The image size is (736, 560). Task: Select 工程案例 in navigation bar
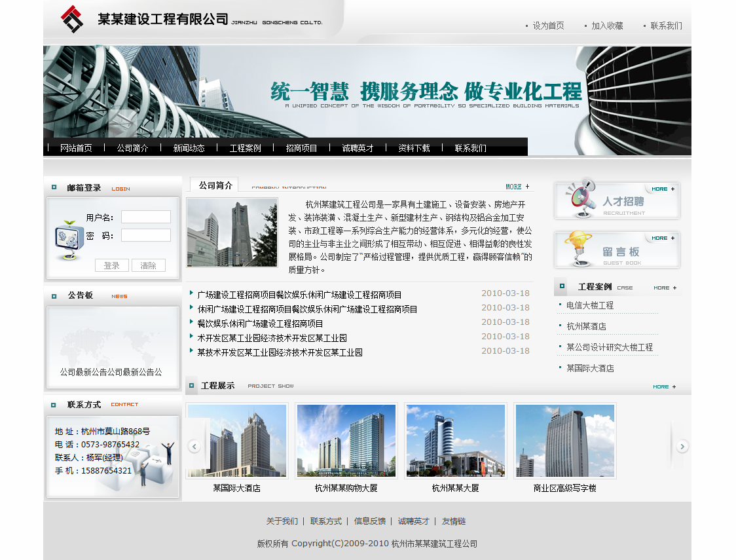[245, 148]
